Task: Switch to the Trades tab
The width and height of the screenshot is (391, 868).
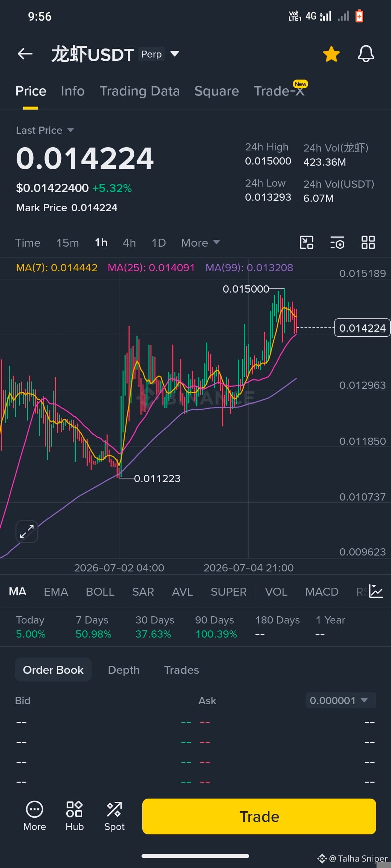Action: tap(181, 670)
